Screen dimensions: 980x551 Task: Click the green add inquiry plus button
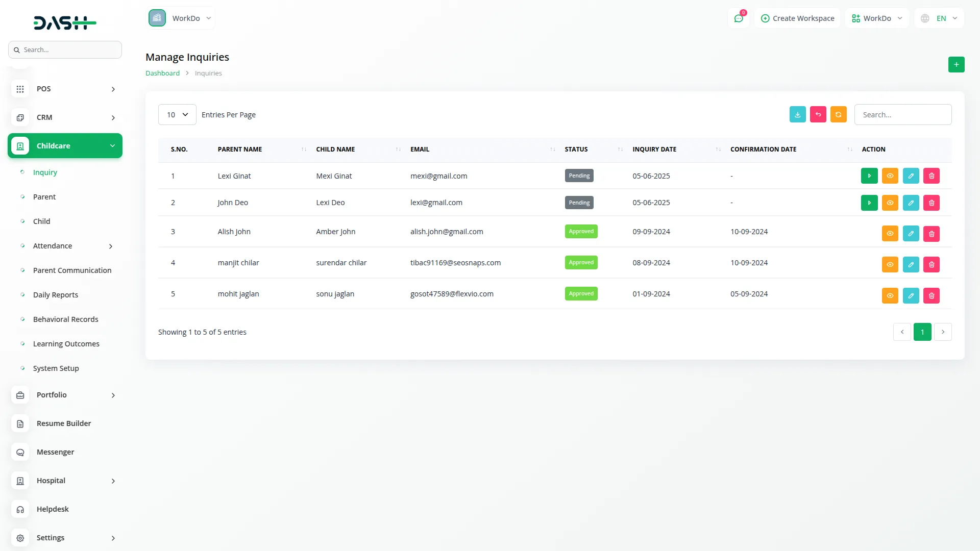956,64
